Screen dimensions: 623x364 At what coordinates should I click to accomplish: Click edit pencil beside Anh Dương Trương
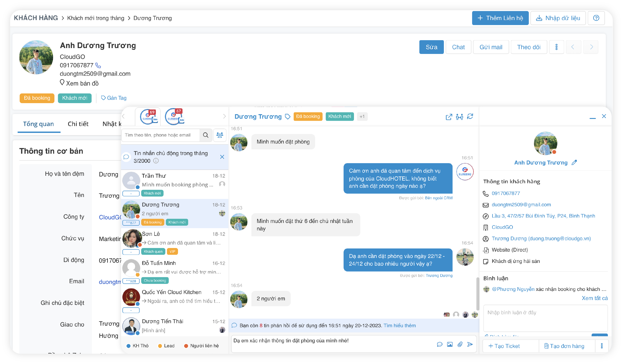click(x=574, y=162)
